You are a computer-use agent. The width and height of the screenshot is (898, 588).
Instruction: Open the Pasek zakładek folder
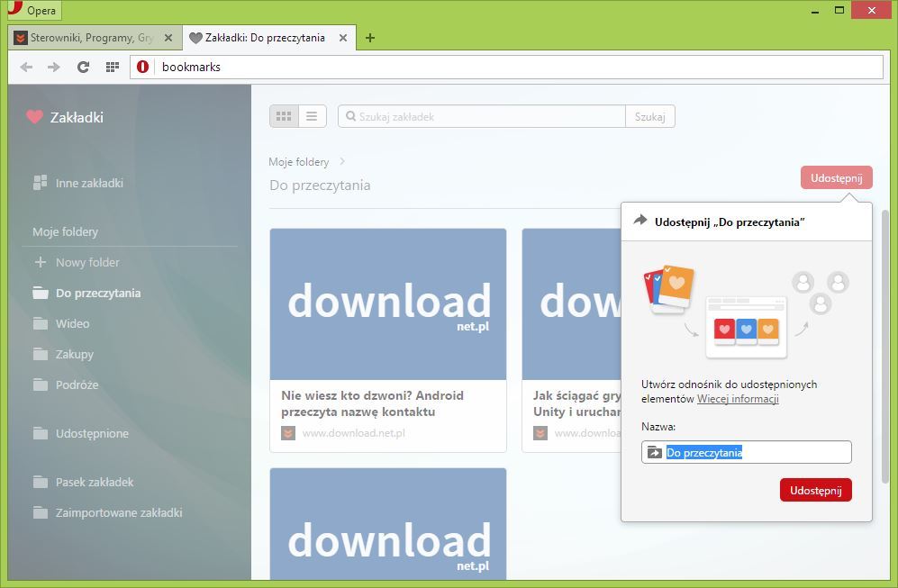pos(95,482)
